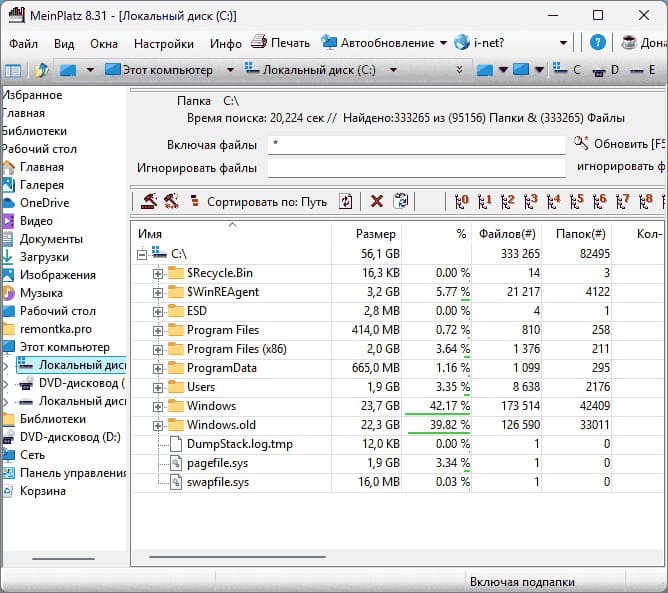
Task: Expand the Windows folder node
Action: coord(158,407)
